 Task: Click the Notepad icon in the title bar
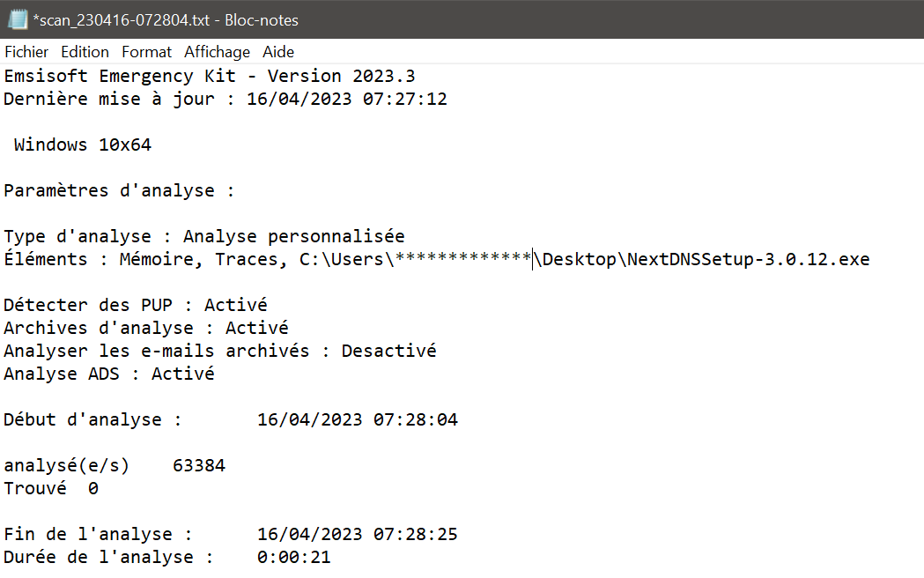18,19
